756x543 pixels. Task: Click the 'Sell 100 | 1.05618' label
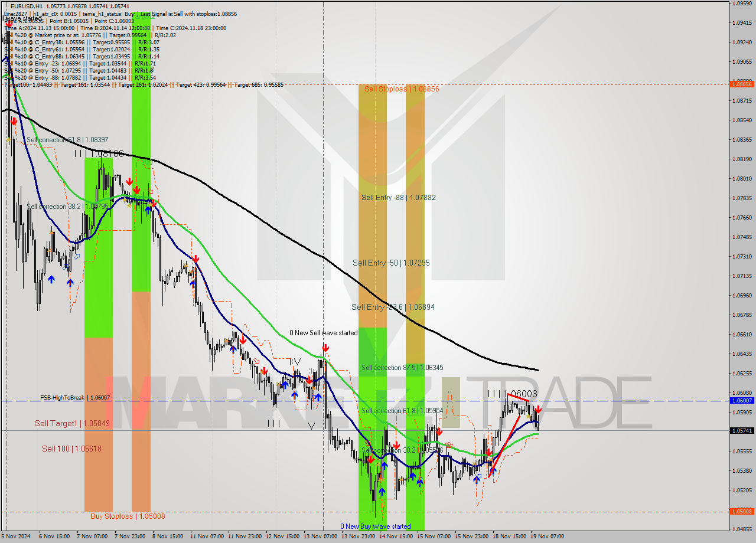(71, 449)
